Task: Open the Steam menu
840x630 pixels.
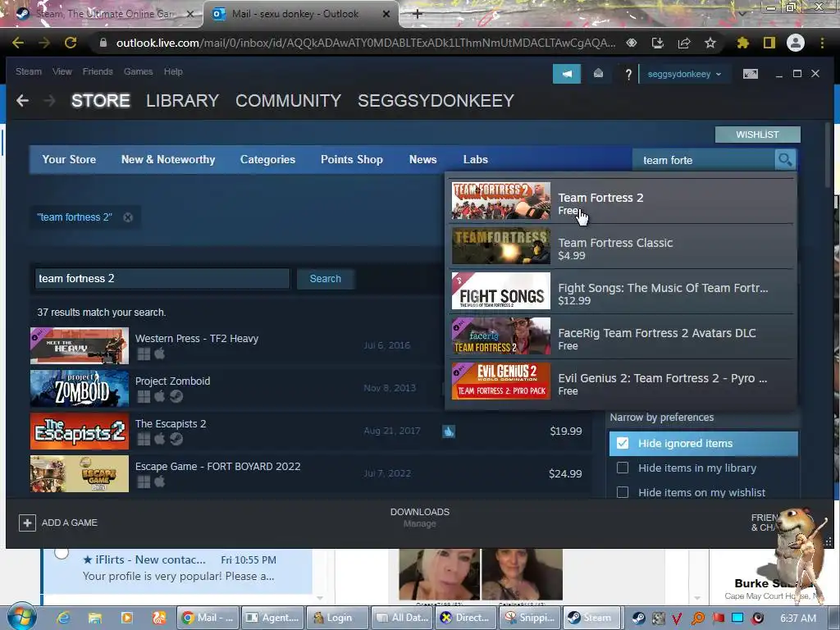Action: click(29, 71)
